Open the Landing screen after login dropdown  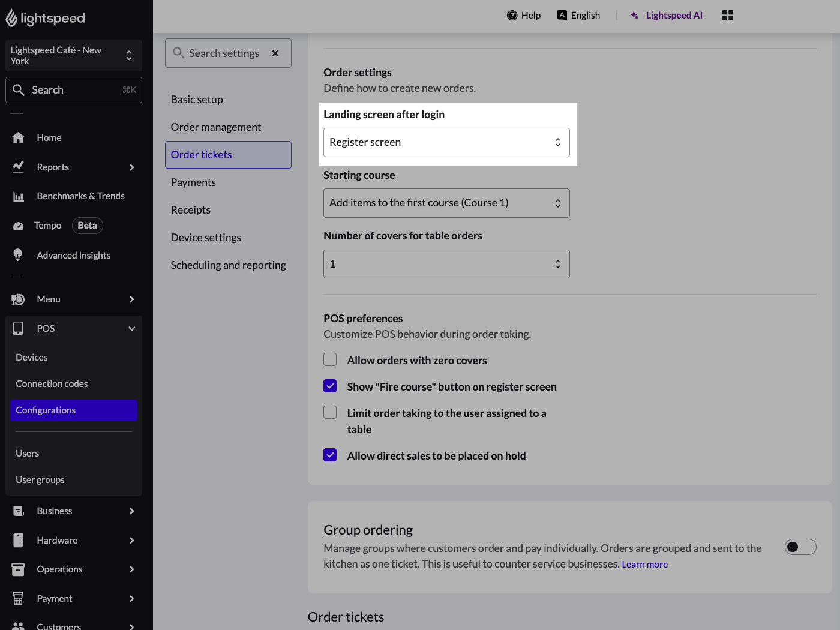point(446,142)
